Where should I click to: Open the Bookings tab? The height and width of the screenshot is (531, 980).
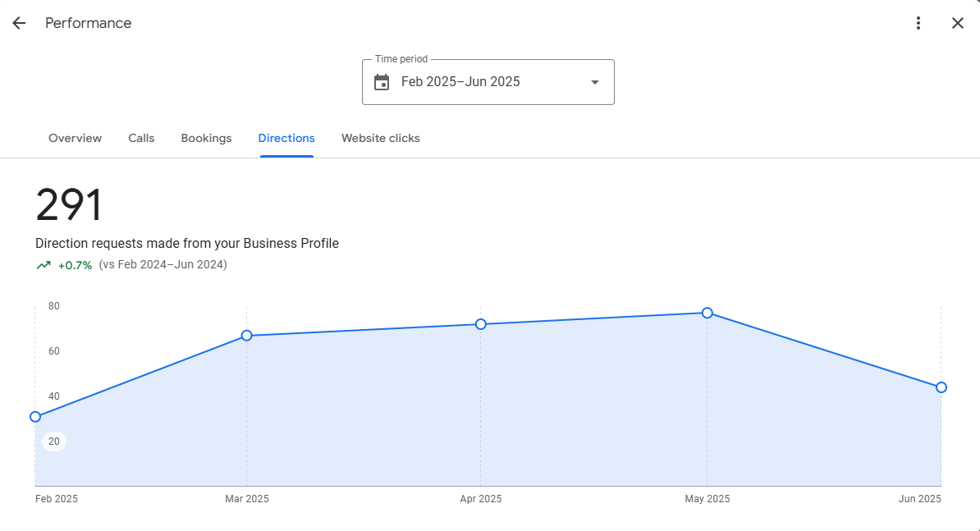[206, 138]
